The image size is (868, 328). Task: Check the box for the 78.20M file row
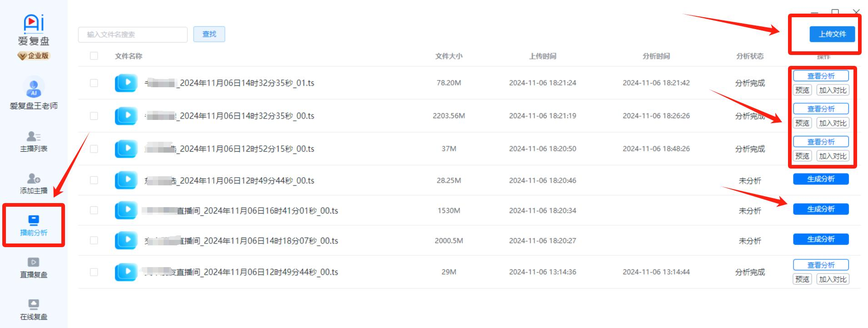pyautogui.click(x=94, y=83)
